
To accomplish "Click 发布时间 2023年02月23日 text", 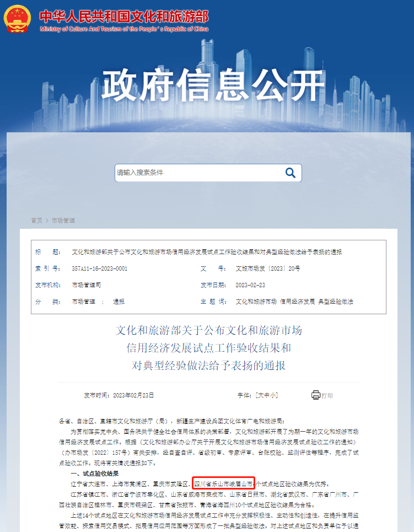I will [119, 395].
